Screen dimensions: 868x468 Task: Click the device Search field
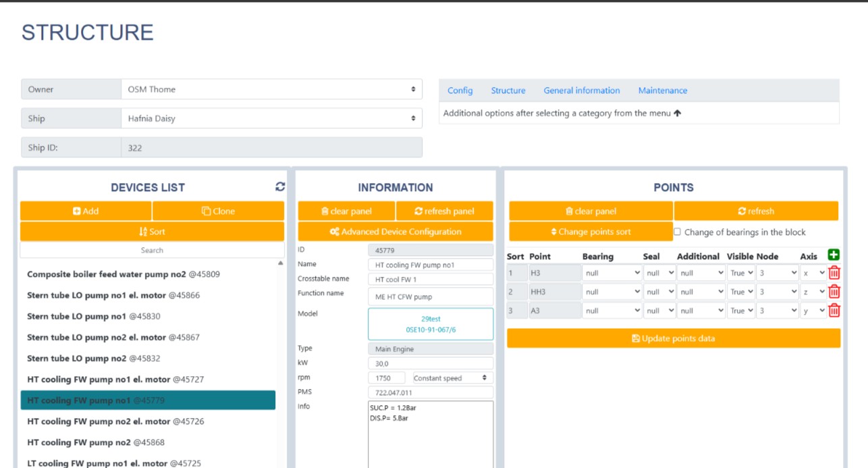pyautogui.click(x=152, y=250)
